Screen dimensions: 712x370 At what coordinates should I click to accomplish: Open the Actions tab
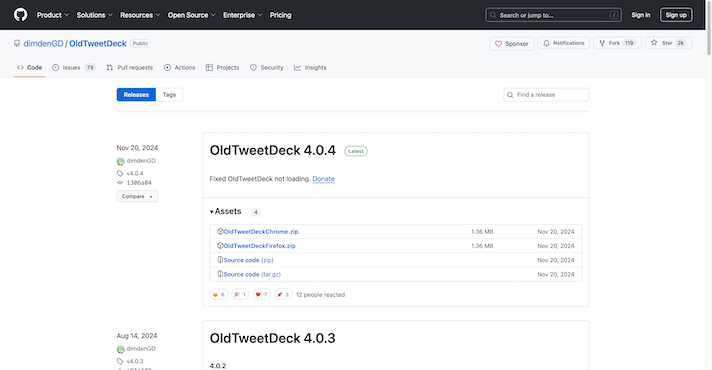pos(180,68)
